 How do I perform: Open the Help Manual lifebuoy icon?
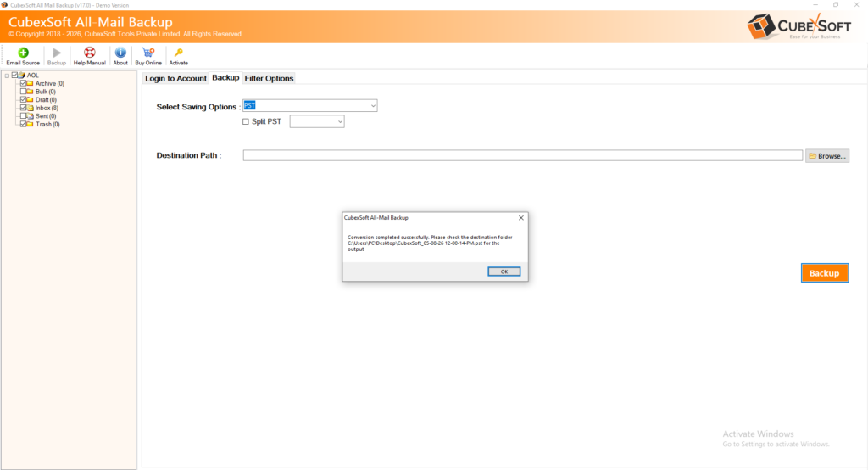click(x=89, y=53)
